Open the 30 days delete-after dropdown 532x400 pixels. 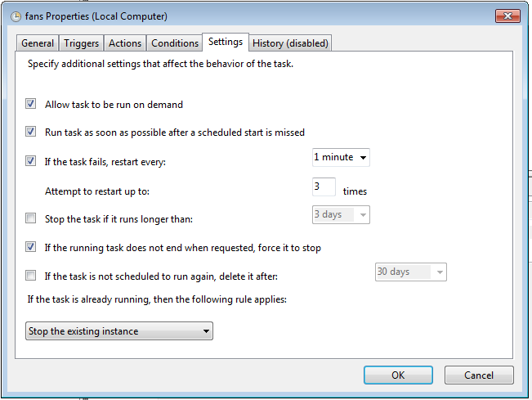coord(411,272)
